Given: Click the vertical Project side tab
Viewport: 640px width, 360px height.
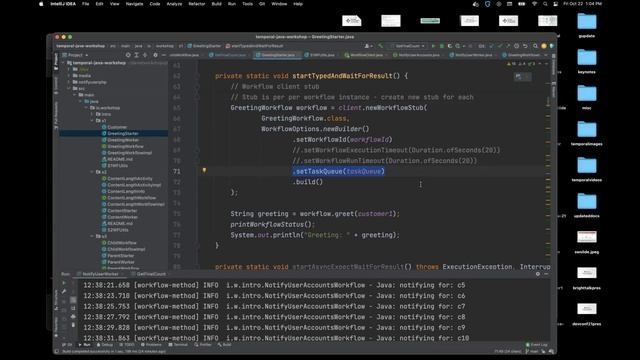Looking at the screenshot, I should click(56, 62).
